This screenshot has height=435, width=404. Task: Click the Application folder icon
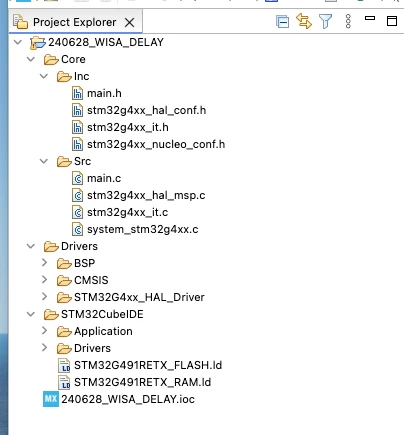coord(64,332)
